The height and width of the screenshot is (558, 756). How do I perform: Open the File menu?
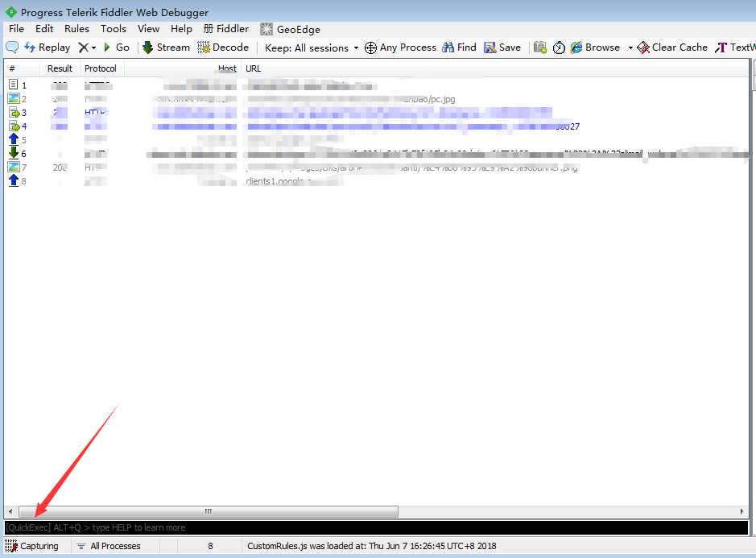pyautogui.click(x=16, y=29)
